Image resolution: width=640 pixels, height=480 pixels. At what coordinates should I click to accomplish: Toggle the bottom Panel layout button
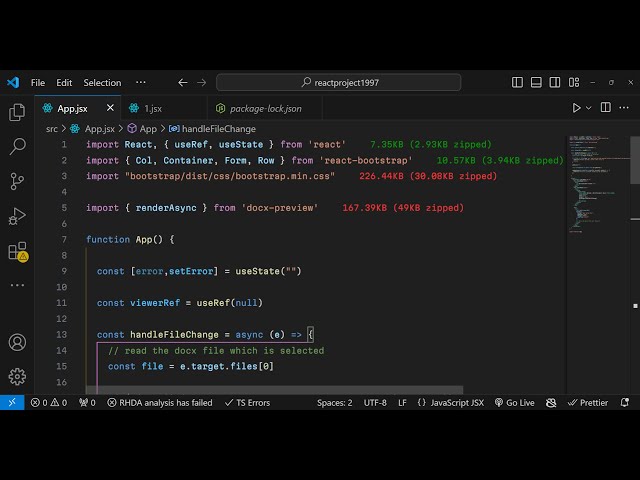[x=535, y=83]
